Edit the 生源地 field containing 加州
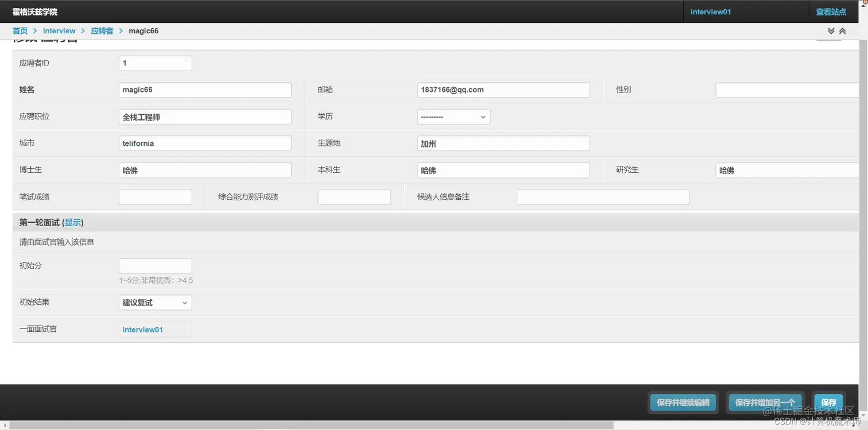868x430 pixels. tap(503, 144)
